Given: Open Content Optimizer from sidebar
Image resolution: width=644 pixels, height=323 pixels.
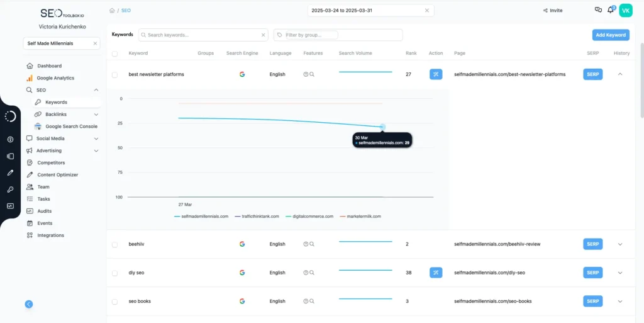Looking at the screenshot, I should tap(57, 174).
